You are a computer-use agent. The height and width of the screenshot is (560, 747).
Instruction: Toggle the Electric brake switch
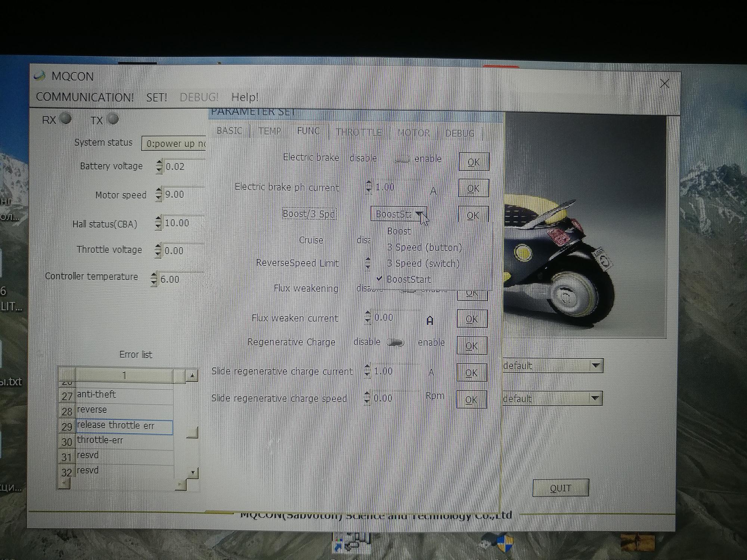click(x=403, y=159)
